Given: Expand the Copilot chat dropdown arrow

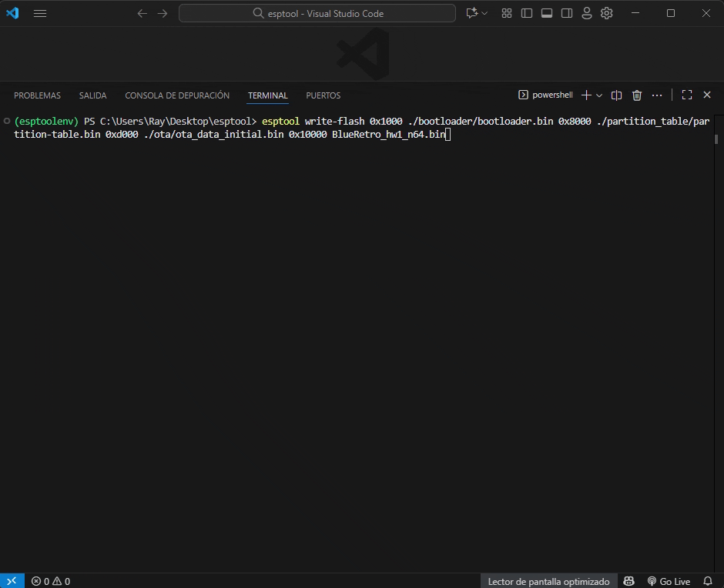Looking at the screenshot, I should click(484, 13).
